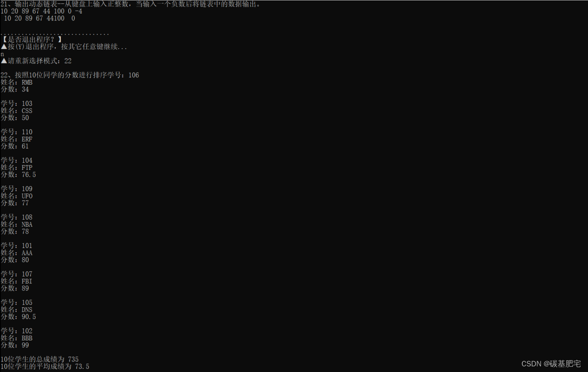Image resolution: width=588 pixels, height=372 pixels.
Task: Click the "▲请重新选择模式：22" line
Action: 36,61
